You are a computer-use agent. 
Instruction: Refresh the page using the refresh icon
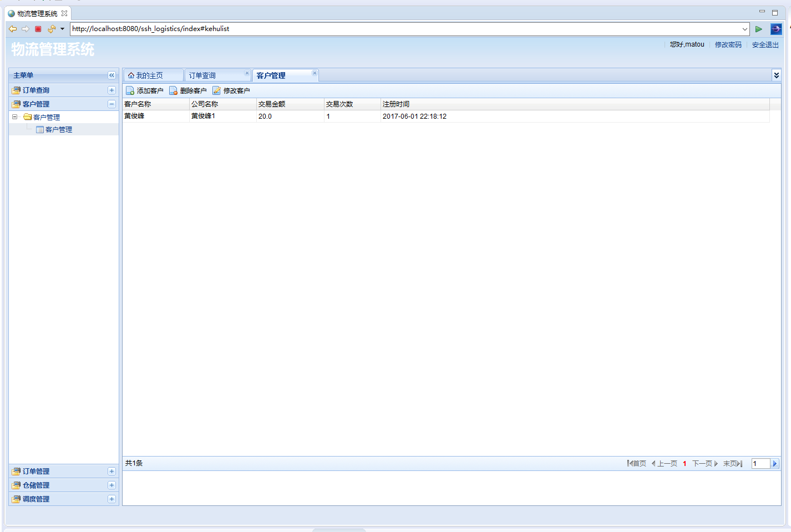(52, 29)
